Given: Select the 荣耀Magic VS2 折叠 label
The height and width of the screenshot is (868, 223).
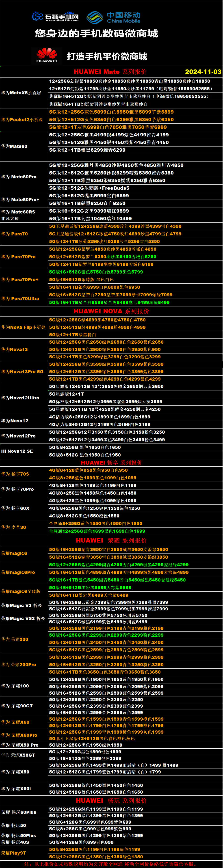Looking at the screenshot, I should click(23, 619).
